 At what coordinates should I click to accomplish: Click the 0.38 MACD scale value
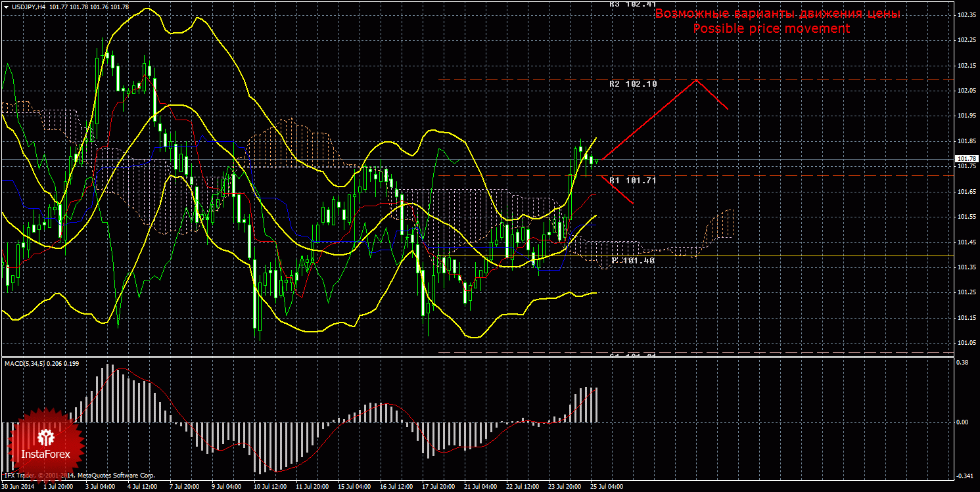click(962, 362)
